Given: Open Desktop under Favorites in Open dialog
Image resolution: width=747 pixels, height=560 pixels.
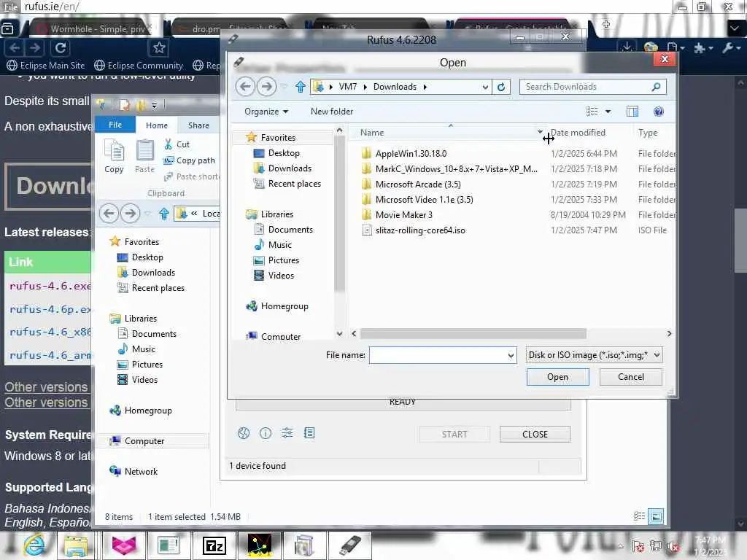Looking at the screenshot, I should pyautogui.click(x=284, y=153).
